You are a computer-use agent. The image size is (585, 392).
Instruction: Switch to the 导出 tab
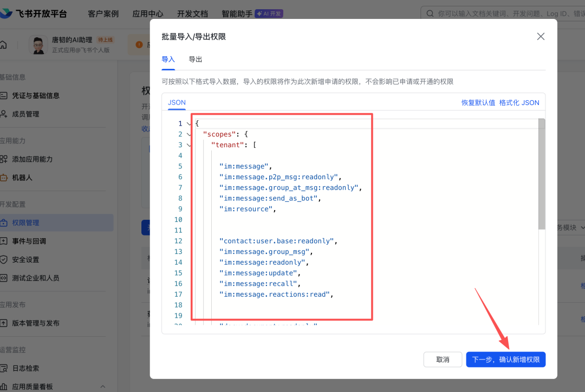pyautogui.click(x=194, y=59)
